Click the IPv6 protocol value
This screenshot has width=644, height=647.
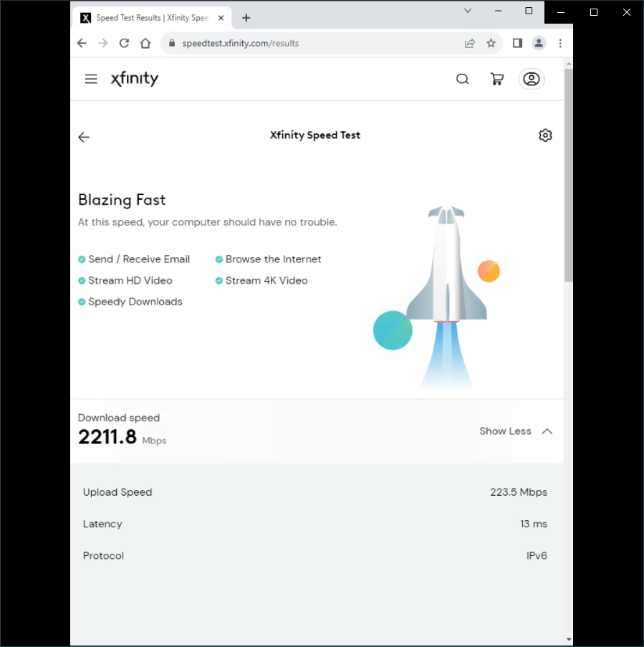537,556
